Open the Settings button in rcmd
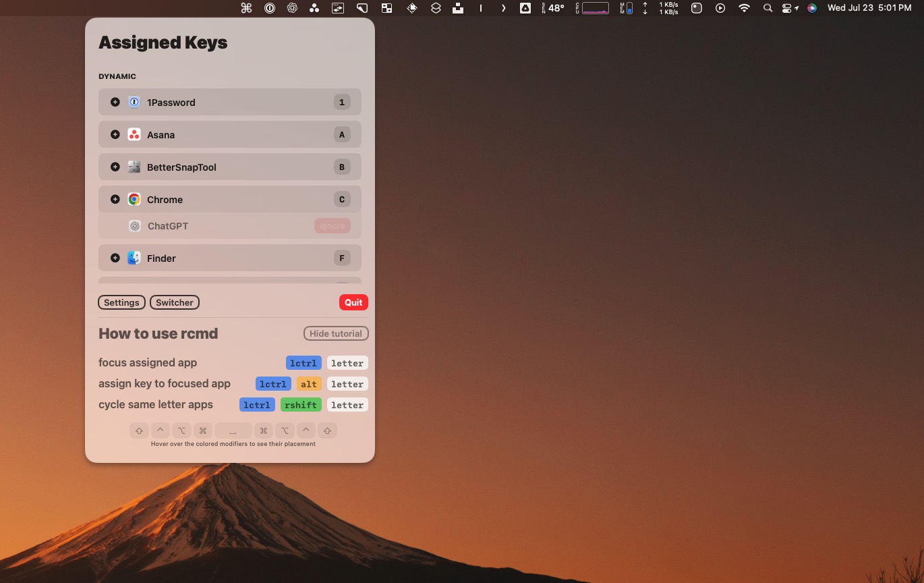Screen dimensions: 924x583 pos(121,302)
